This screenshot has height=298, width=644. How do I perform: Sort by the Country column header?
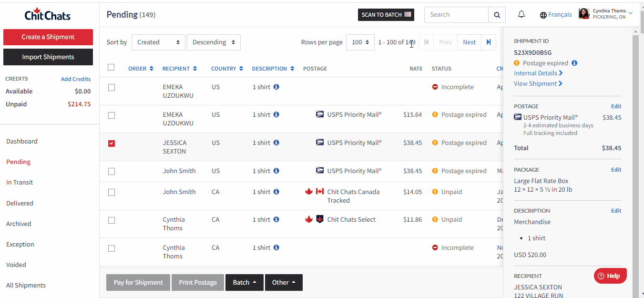(x=227, y=69)
